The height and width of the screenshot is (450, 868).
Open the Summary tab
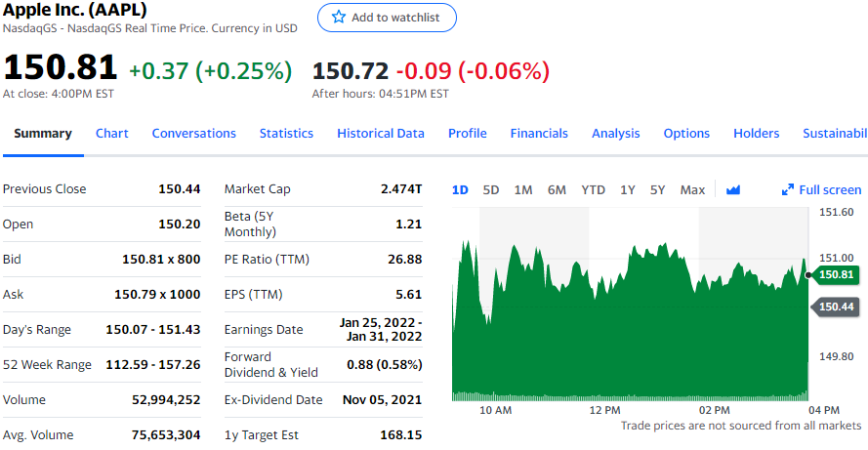(43, 134)
